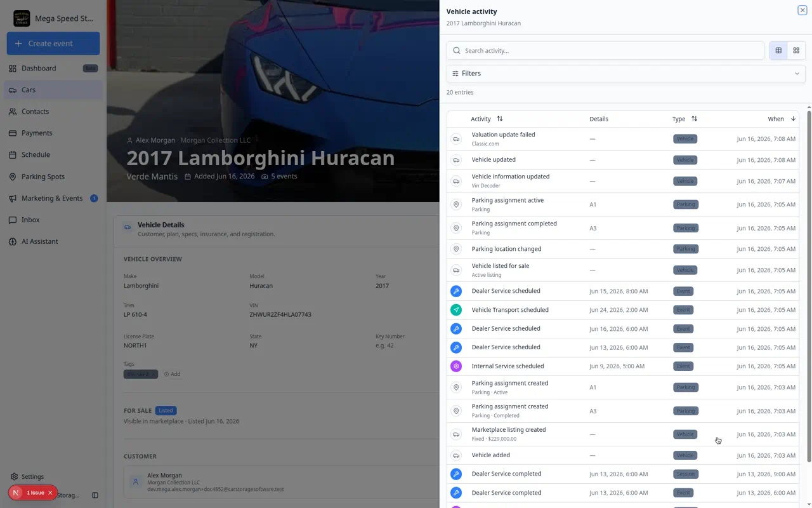Click the Dashboard grid icon
812x508 pixels.
(13, 68)
